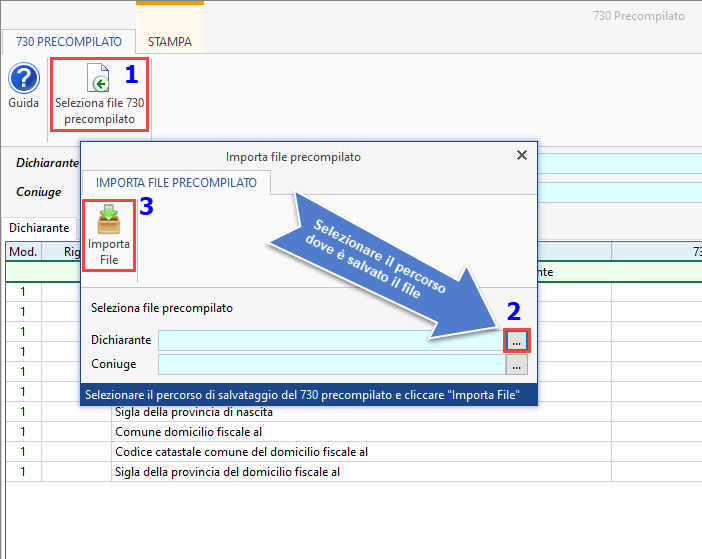
Task: Open the Dichiarante tab above the table
Action: coord(39,228)
